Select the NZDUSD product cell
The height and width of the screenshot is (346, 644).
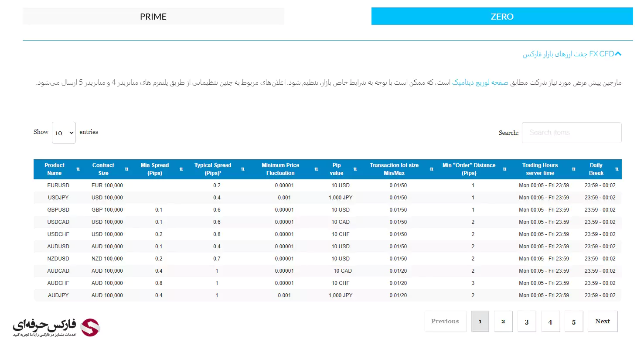click(58, 259)
